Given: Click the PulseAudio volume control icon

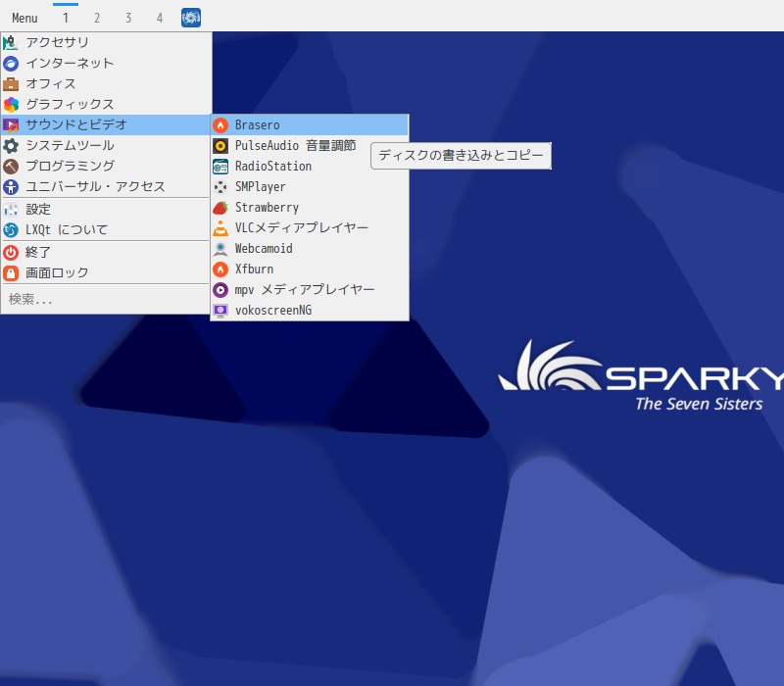Looking at the screenshot, I should click(x=220, y=145).
